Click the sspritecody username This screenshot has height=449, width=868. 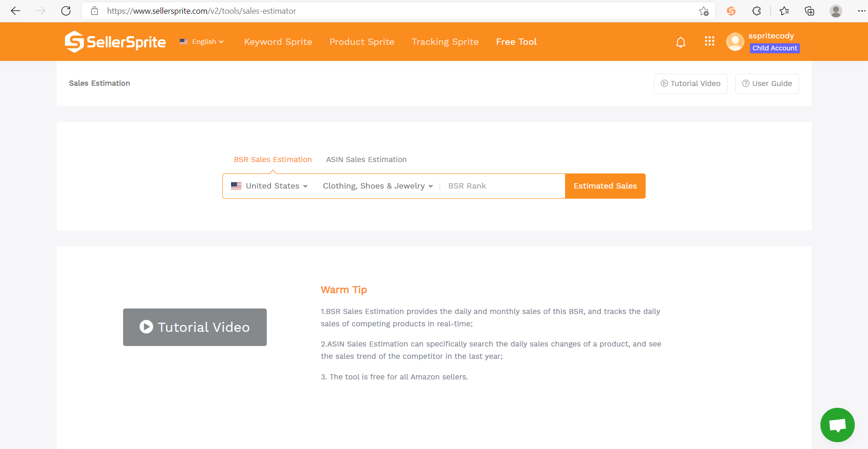pos(771,36)
